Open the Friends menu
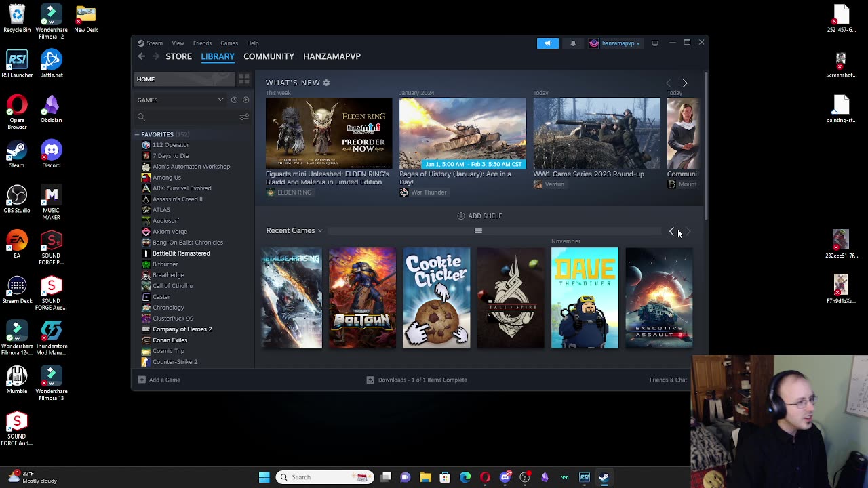 (202, 43)
